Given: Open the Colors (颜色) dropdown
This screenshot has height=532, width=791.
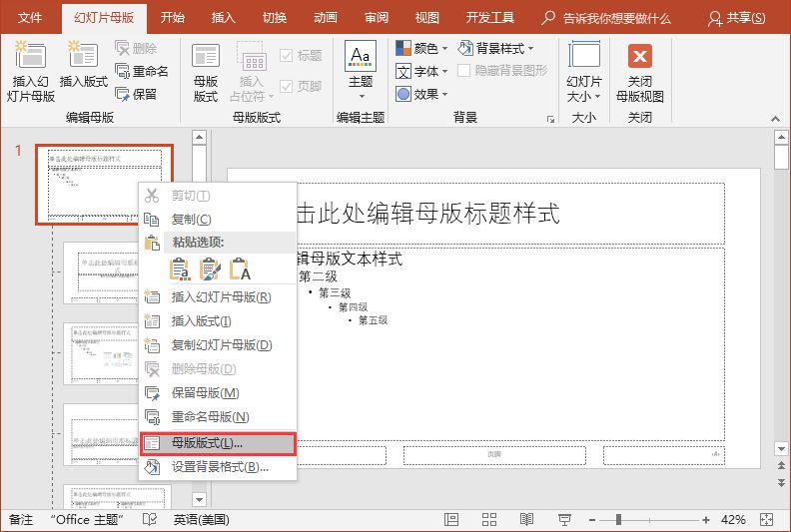Looking at the screenshot, I should click(421, 49).
